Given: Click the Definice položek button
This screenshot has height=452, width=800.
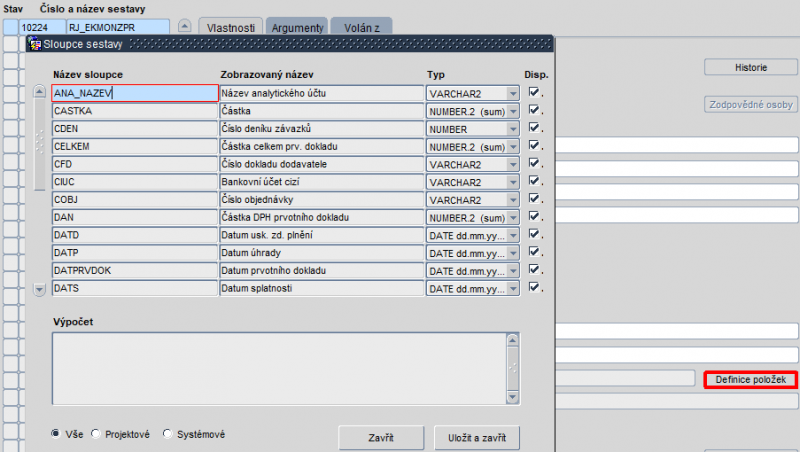Looking at the screenshot, I should coord(751,380).
